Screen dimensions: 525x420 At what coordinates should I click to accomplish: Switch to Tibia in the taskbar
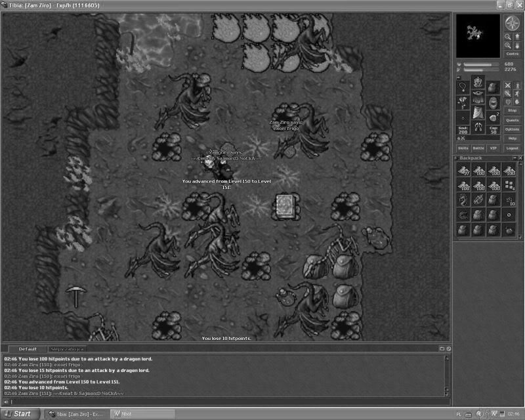point(77,414)
